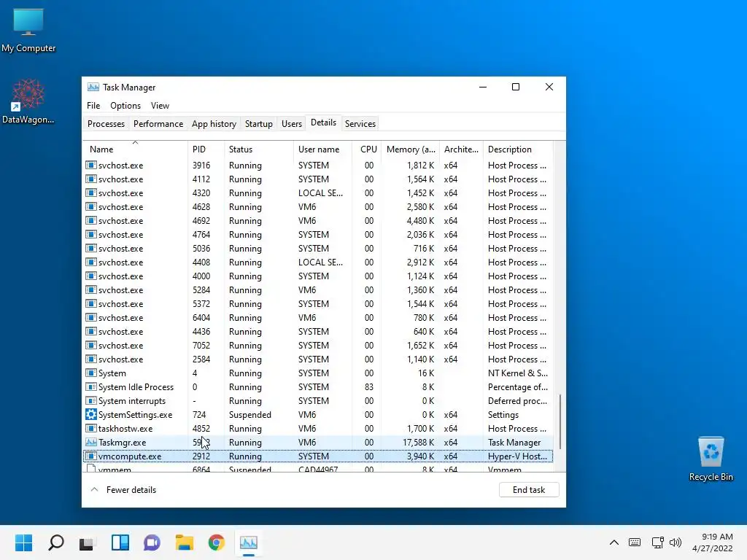The image size is (747, 560).
Task: Open taskbar Search
Action: (x=56, y=542)
